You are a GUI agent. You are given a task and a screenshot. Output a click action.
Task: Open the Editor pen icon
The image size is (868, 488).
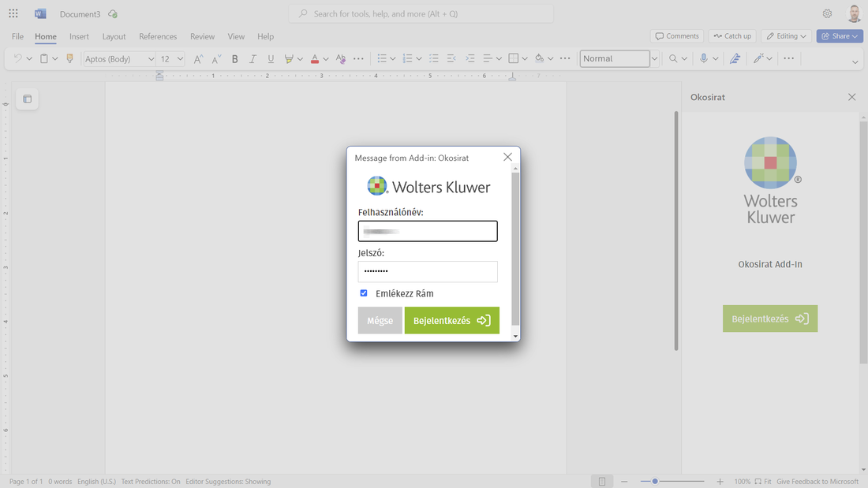click(x=735, y=59)
